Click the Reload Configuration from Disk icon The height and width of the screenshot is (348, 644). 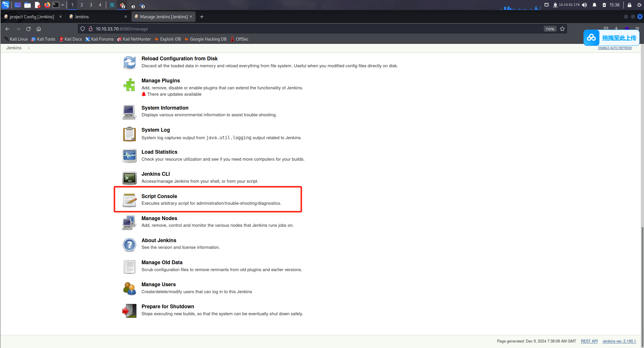(x=129, y=62)
